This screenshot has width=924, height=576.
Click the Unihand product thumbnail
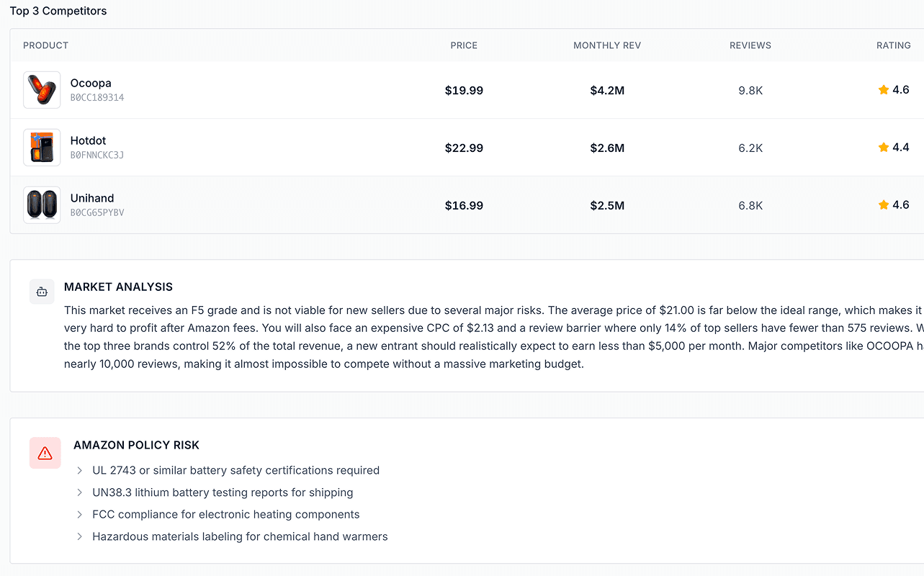pos(42,205)
